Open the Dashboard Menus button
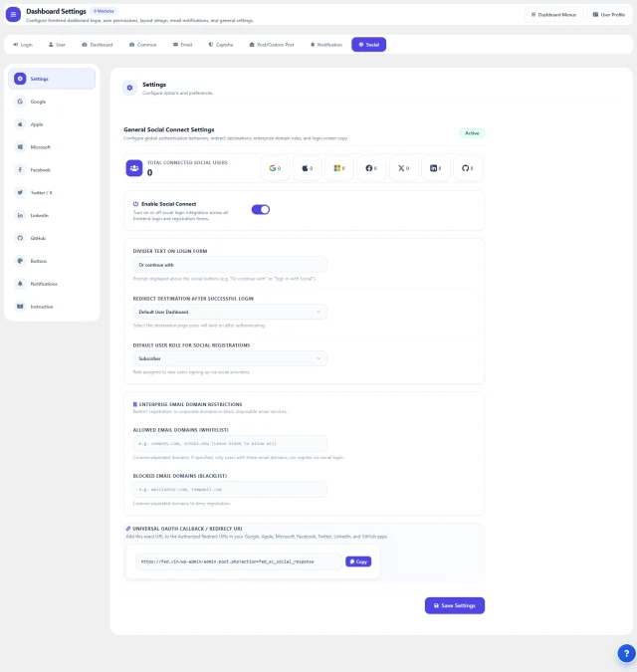The height and width of the screenshot is (672, 637). pyautogui.click(x=553, y=15)
